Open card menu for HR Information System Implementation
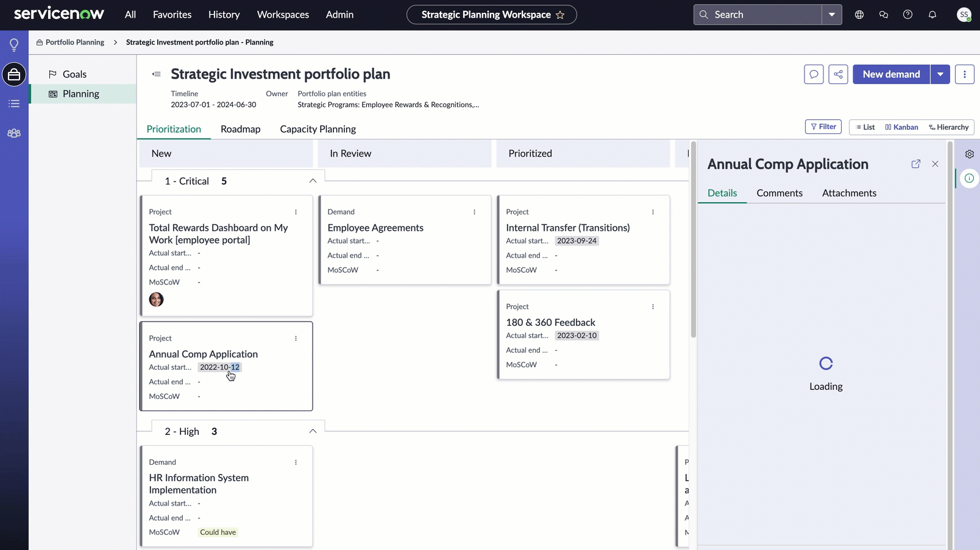Screen dimensions: 980x550 click(296, 462)
